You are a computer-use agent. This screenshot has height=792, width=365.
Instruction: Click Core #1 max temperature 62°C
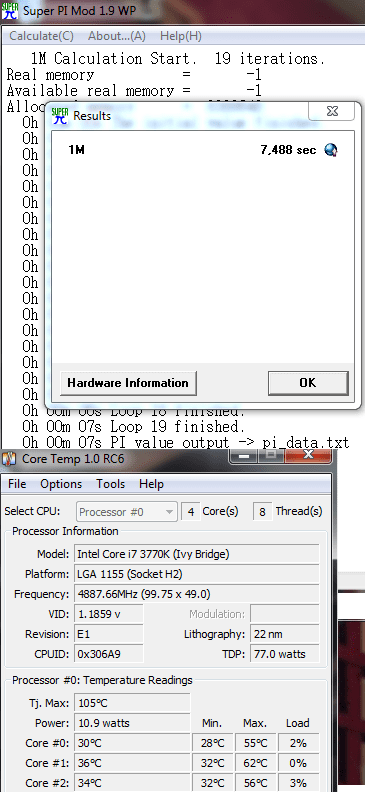pyautogui.click(x=255, y=763)
